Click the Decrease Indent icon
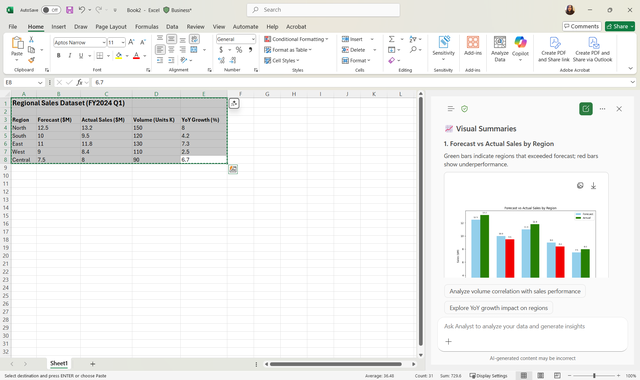The height and width of the screenshot is (380, 640). tap(160, 60)
